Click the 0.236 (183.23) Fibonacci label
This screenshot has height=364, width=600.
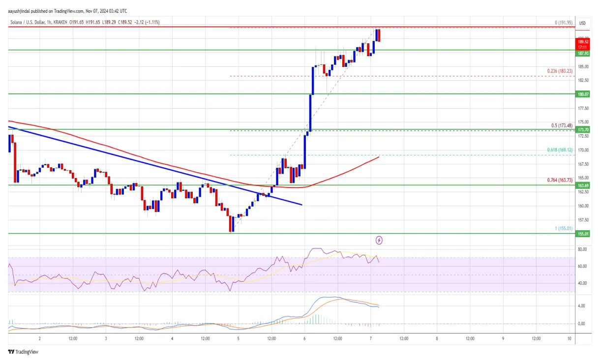[560, 71]
